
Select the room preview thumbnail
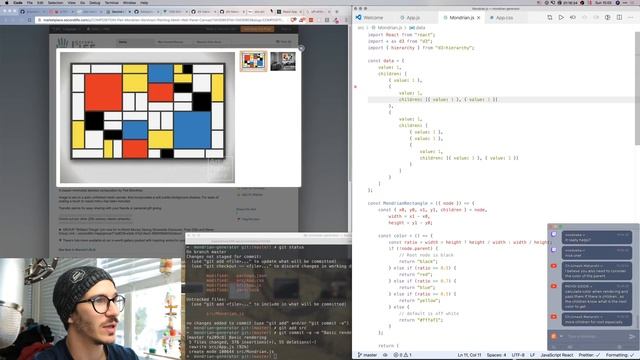(x=283, y=61)
